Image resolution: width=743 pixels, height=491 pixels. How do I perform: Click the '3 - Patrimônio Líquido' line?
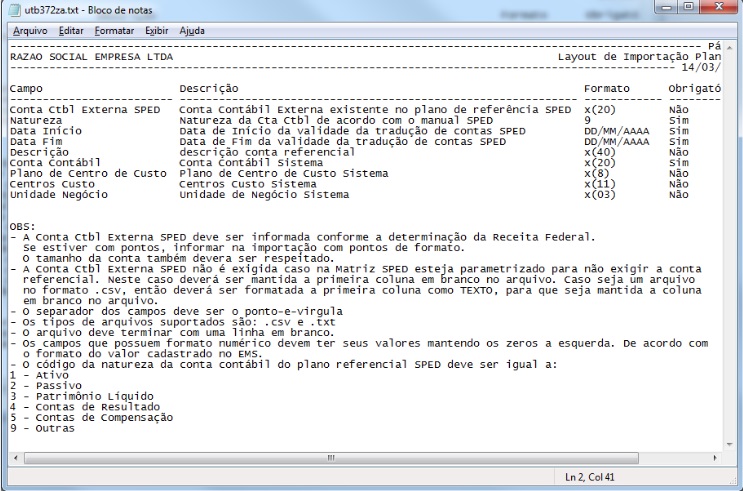(x=82, y=396)
